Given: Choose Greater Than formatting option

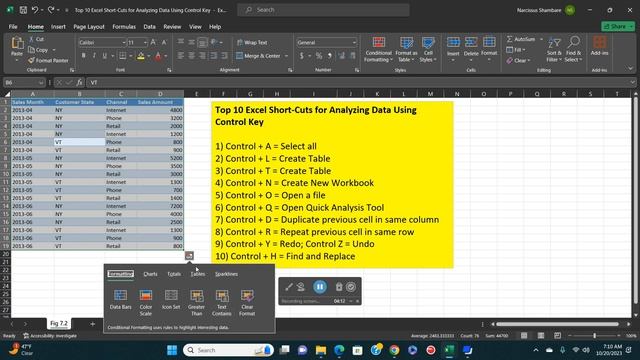Looking at the screenshot, I should (196, 302).
